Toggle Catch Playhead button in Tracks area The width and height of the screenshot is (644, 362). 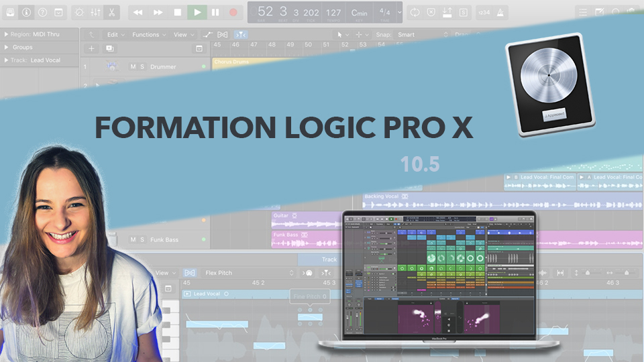[x=241, y=35]
